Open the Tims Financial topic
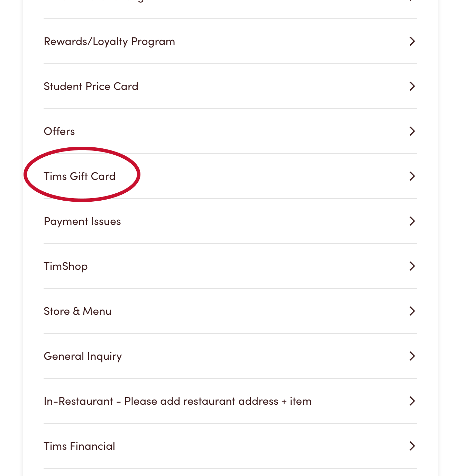The image size is (449, 476). [79, 446]
